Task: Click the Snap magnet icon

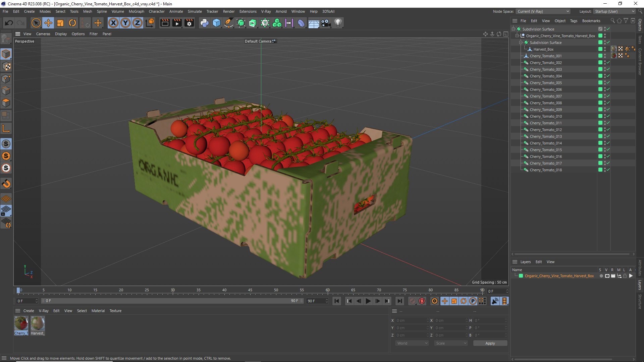Action: click(6, 184)
